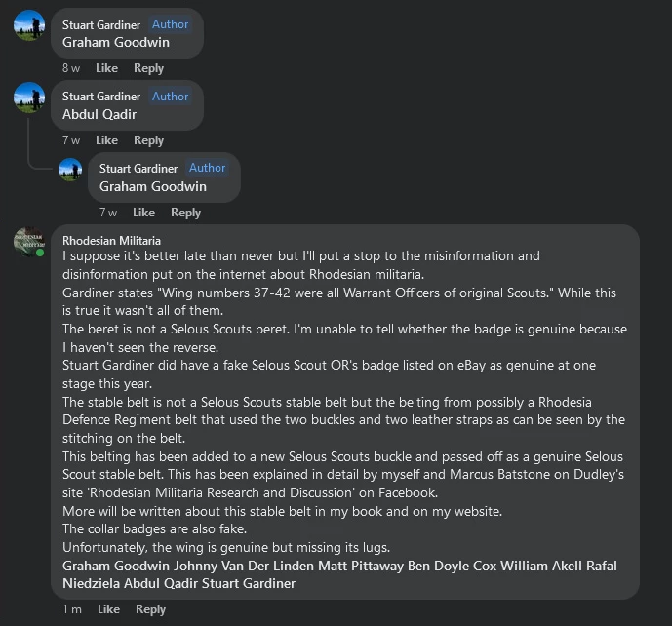Click the small avatar on the nested reply
Screen dimensions: 672x626
(70, 169)
